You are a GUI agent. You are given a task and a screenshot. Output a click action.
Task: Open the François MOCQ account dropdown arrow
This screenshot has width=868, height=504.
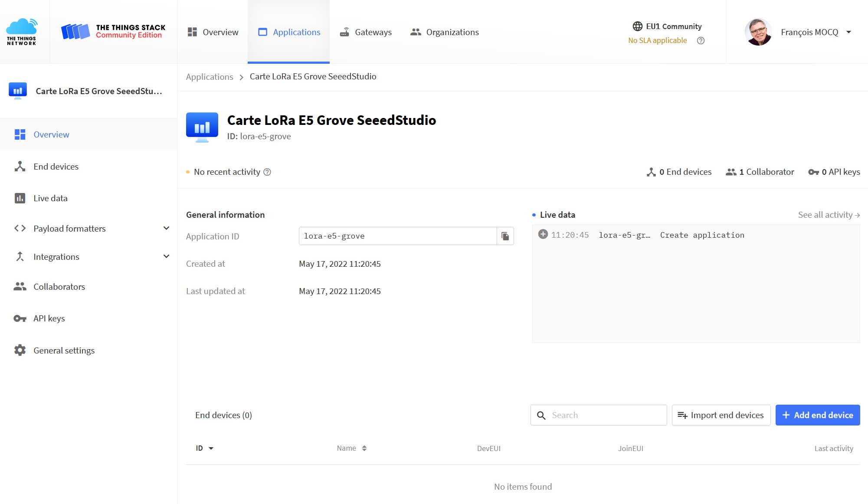tap(849, 32)
